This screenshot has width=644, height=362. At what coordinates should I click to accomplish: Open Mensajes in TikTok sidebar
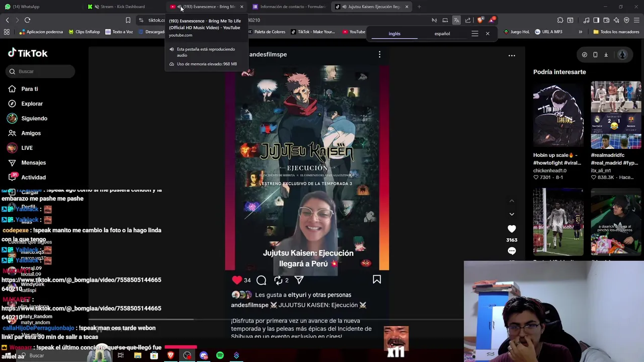(x=27, y=163)
